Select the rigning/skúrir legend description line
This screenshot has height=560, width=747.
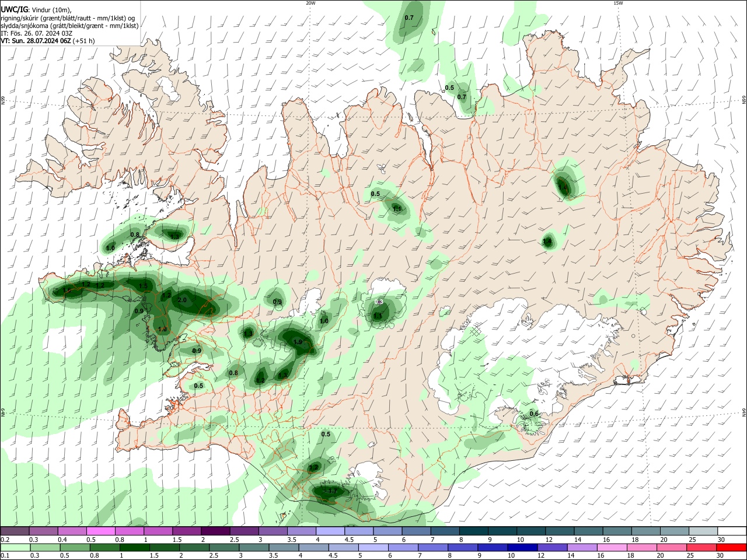(x=68, y=17)
